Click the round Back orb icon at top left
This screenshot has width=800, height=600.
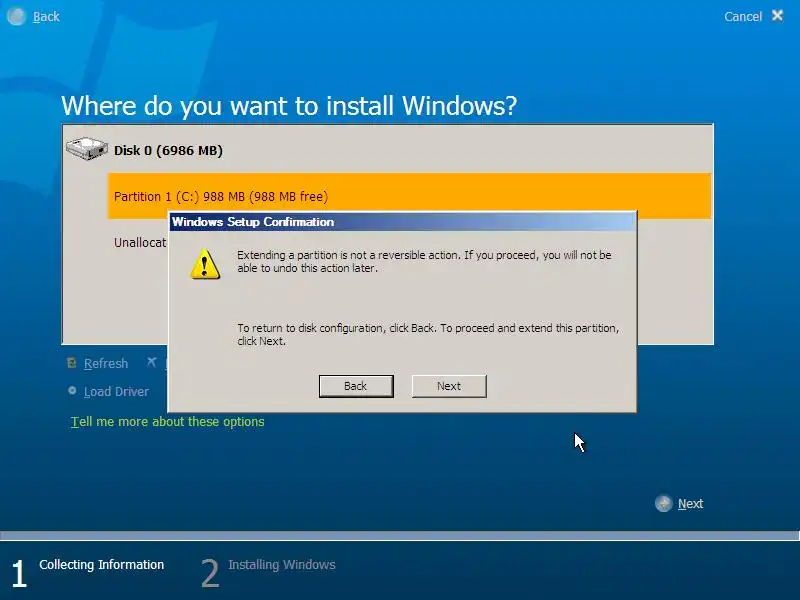(x=16, y=16)
